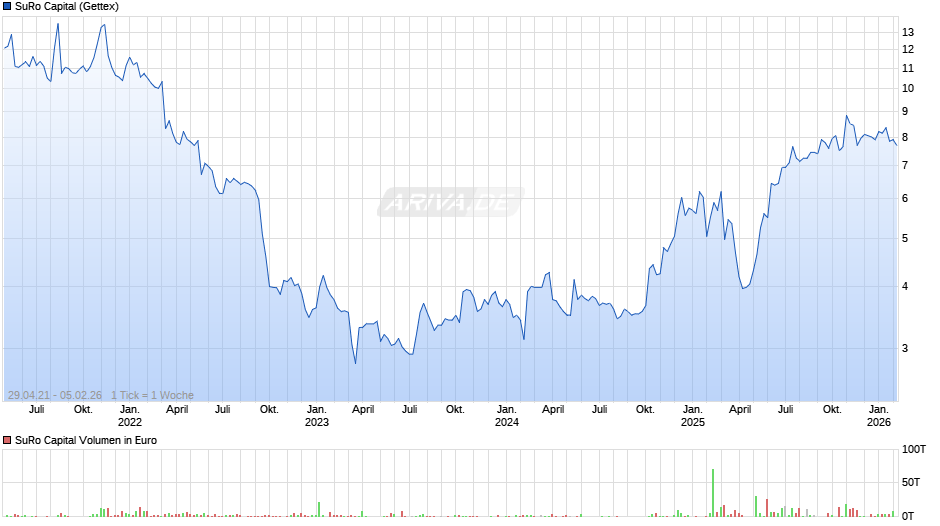
Task: Click the price peak near October 2025
Action: tap(846, 116)
